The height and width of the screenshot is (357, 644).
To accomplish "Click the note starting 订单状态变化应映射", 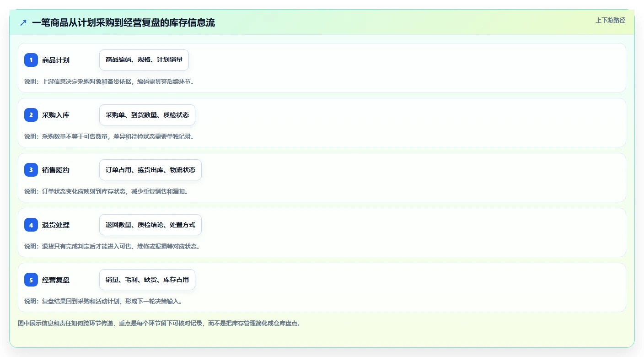I will coord(106,191).
